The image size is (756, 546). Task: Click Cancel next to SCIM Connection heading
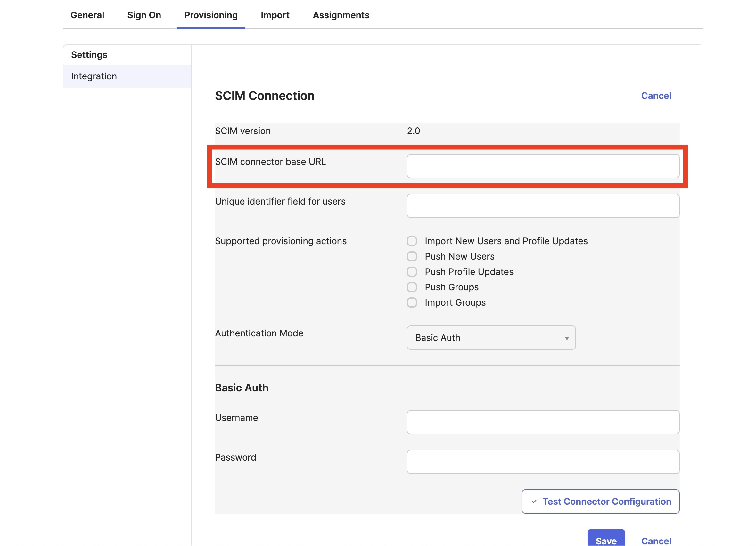[656, 96]
